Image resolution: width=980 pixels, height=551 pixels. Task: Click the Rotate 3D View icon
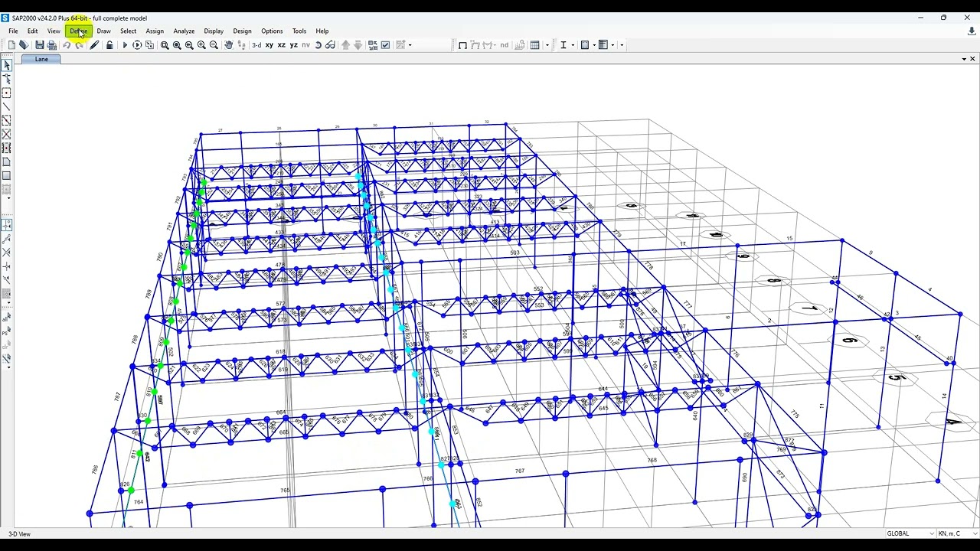tap(318, 45)
